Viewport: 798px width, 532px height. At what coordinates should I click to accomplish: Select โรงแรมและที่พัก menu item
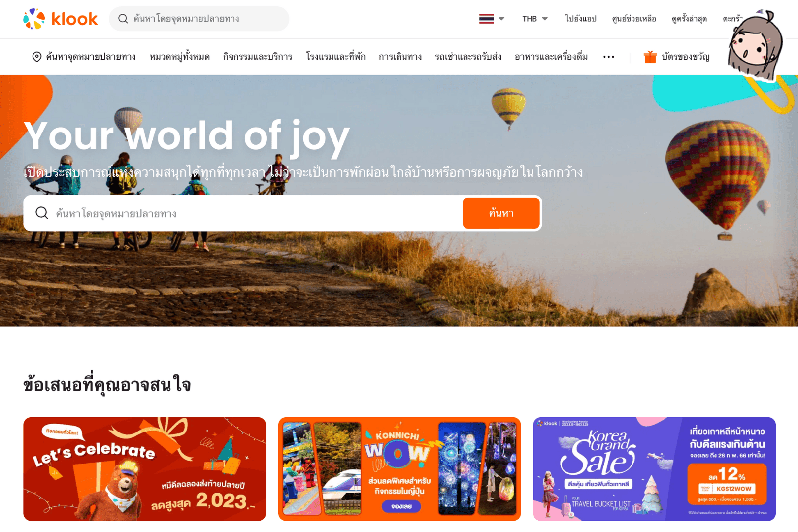[335, 57]
